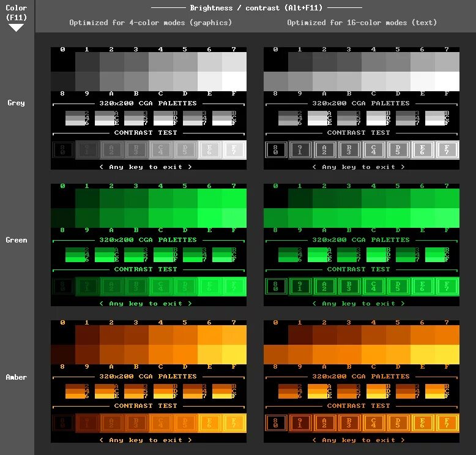The image size is (476, 455).
Task: Click the "Grey" row label
Action: point(16,103)
